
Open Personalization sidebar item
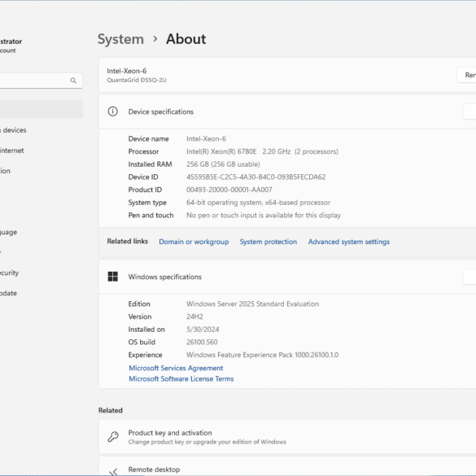[x=5, y=171]
